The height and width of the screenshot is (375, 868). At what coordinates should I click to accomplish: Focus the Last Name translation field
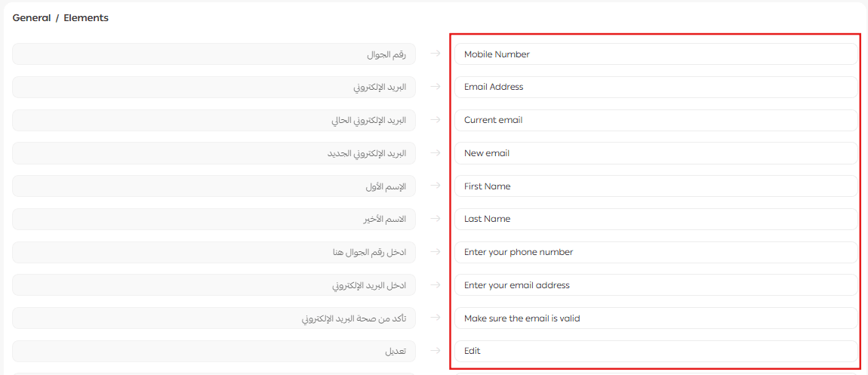point(655,219)
